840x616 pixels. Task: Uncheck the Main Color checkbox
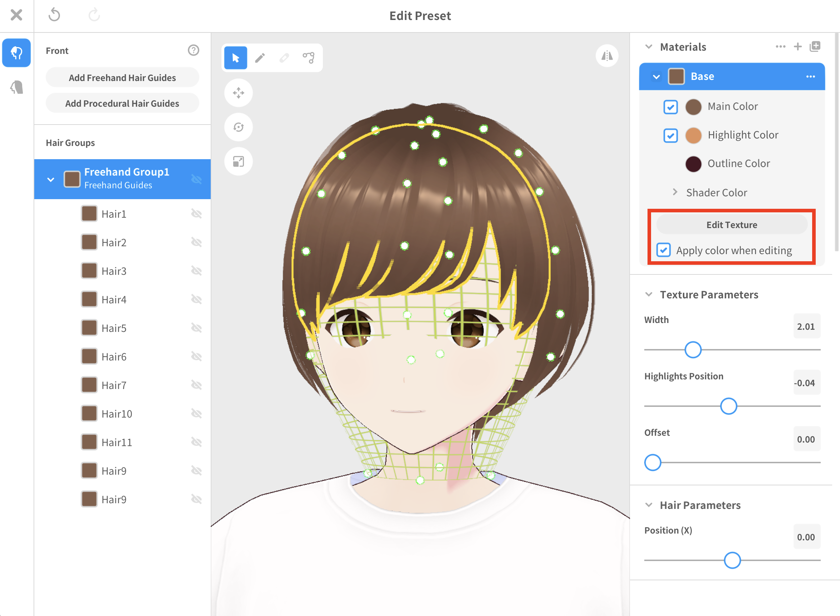click(x=671, y=107)
